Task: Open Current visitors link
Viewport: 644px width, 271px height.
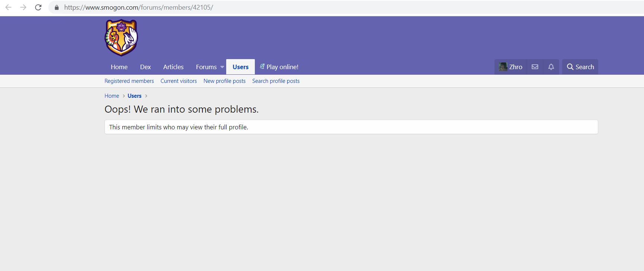Action: click(179, 81)
